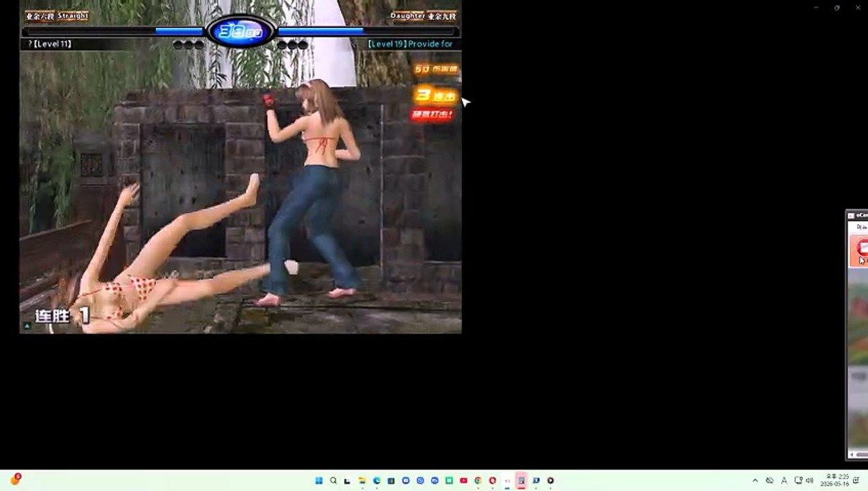Click the red record button in oCam window
Screen dimensions: 868x491
tap(862, 249)
